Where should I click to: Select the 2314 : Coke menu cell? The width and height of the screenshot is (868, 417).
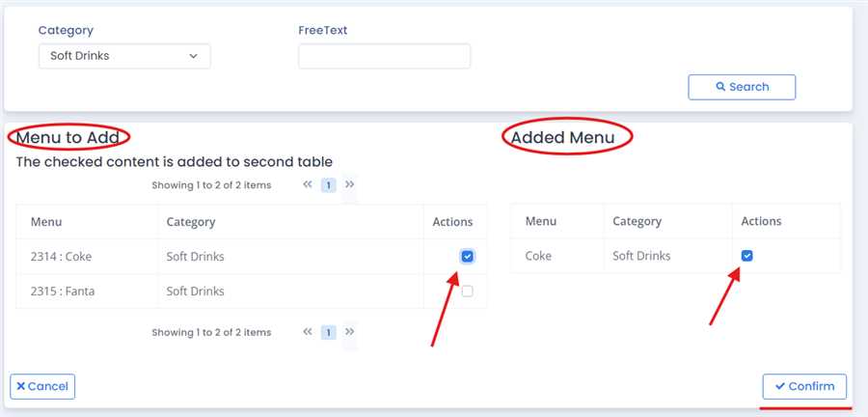pos(61,257)
